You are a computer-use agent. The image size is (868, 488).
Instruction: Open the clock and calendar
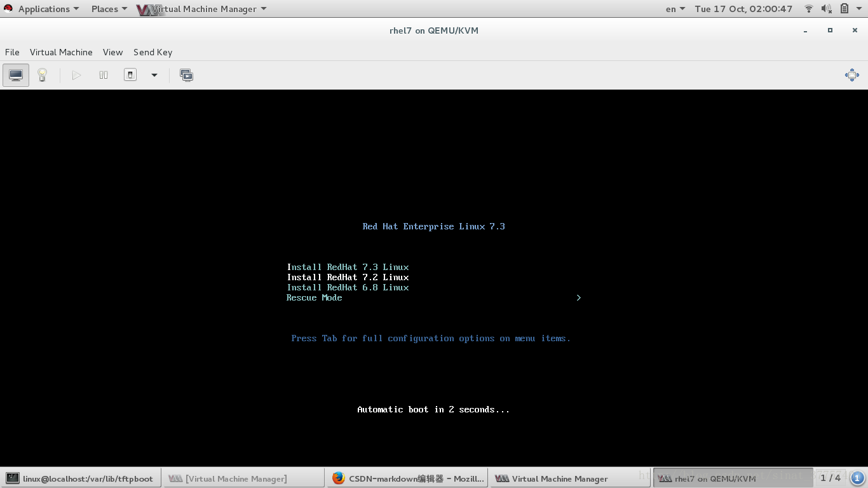pyautogui.click(x=743, y=9)
